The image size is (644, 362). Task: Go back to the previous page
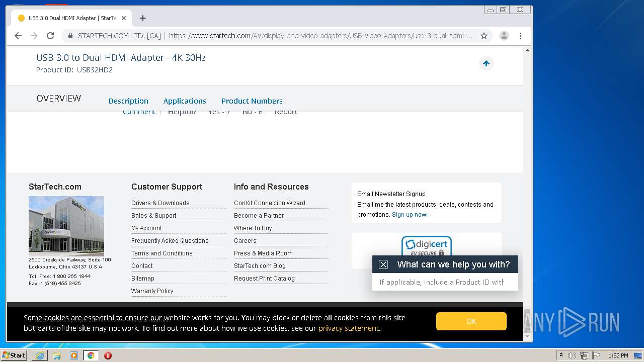click(18, 36)
